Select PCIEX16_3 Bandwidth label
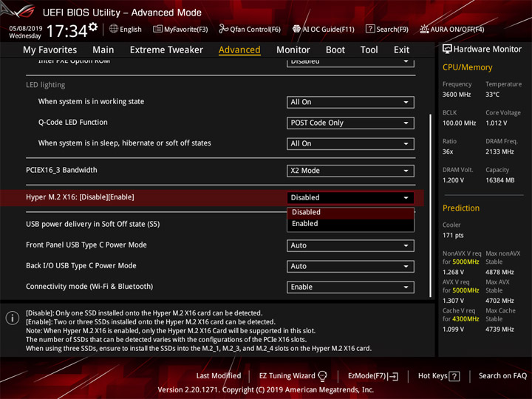The height and width of the screenshot is (399, 532). click(61, 170)
